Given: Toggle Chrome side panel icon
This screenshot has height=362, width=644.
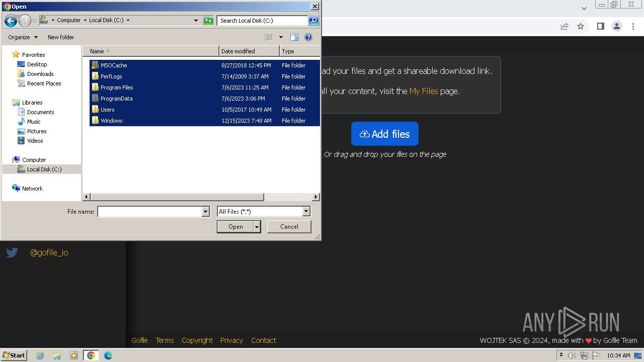Looking at the screenshot, I should (x=600, y=26).
